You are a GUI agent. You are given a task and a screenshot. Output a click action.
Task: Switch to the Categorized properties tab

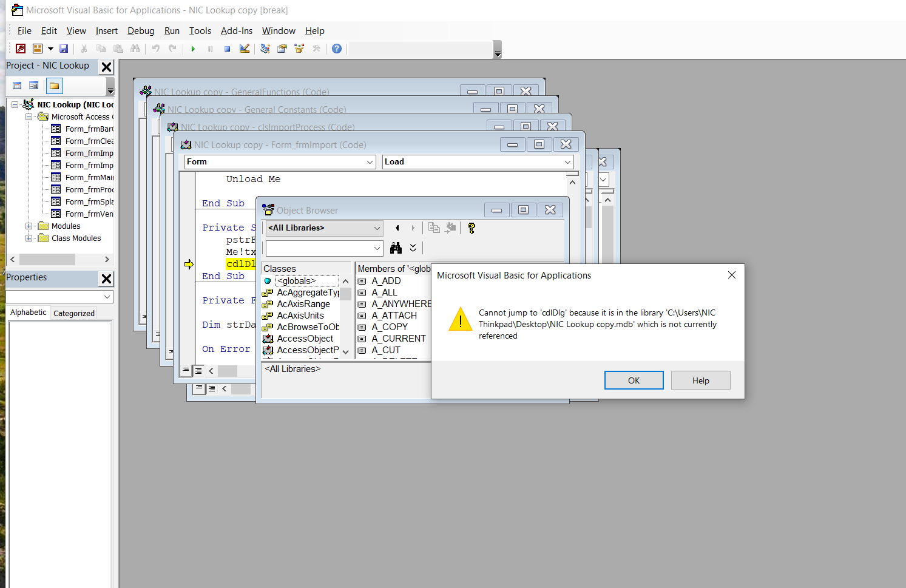pos(74,313)
